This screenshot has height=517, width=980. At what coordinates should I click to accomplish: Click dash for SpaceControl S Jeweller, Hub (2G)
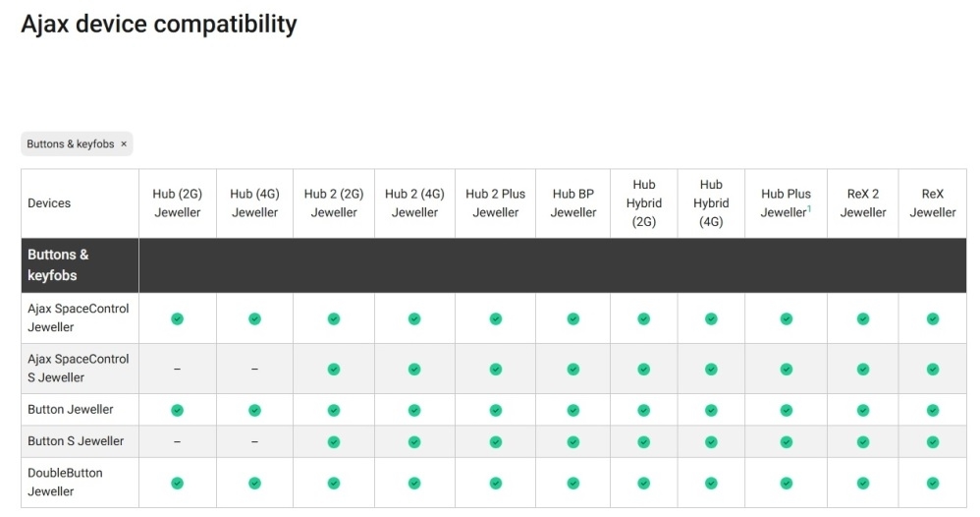coord(177,369)
